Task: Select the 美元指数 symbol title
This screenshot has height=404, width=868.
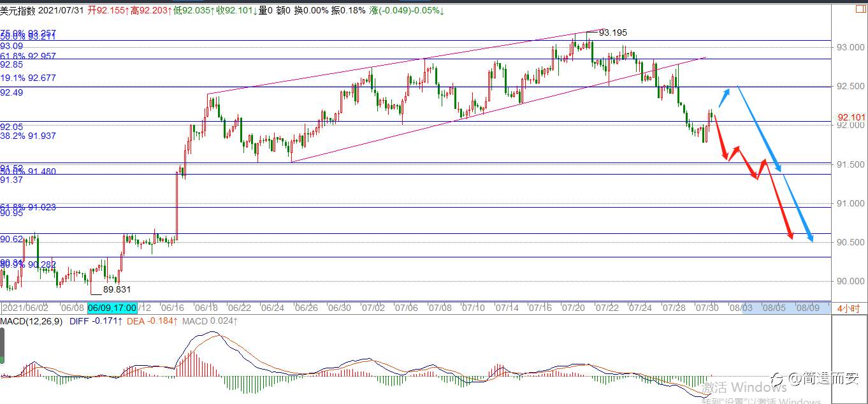Action: (x=18, y=10)
